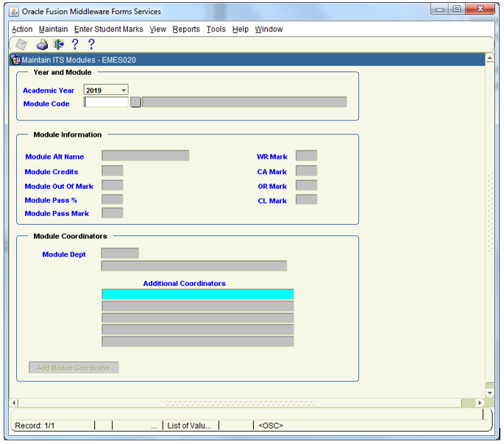Open the Maintain menu
The height and width of the screenshot is (444, 504).
pos(53,29)
